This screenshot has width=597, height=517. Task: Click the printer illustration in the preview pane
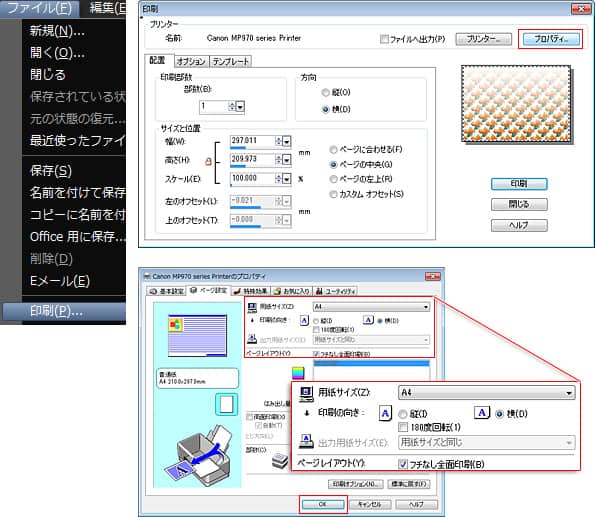(198, 455)
